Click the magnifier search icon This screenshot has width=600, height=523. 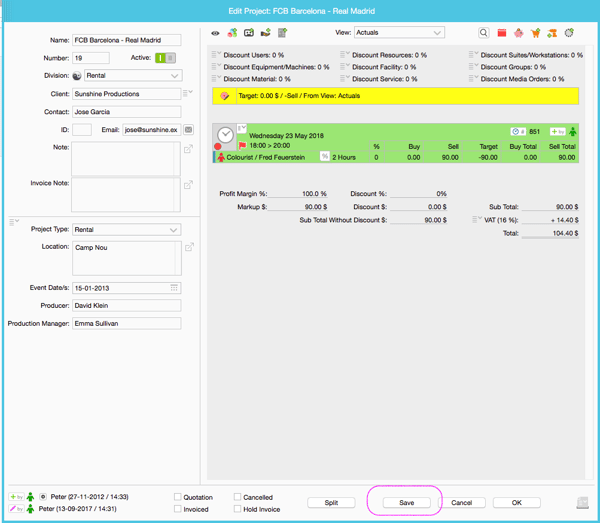tap(484, 33)
